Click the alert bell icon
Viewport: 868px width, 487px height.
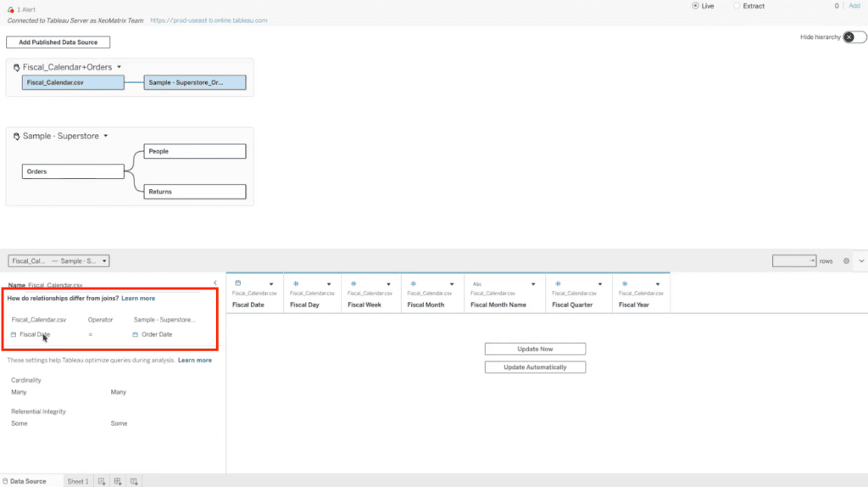10,9
